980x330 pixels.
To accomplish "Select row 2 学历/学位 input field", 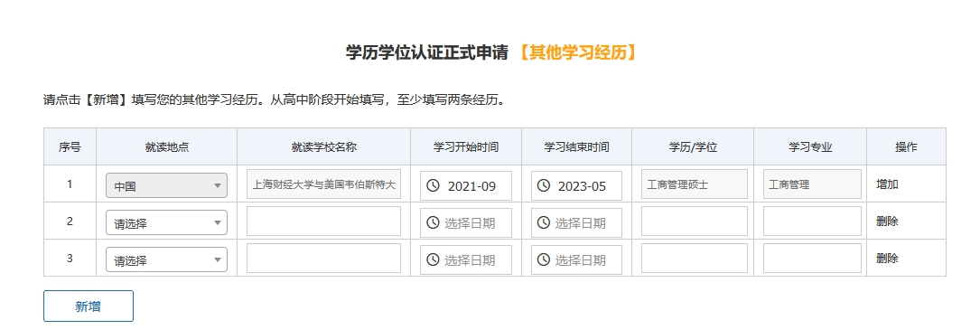I will pyautogui.click(x=695, y=221).
